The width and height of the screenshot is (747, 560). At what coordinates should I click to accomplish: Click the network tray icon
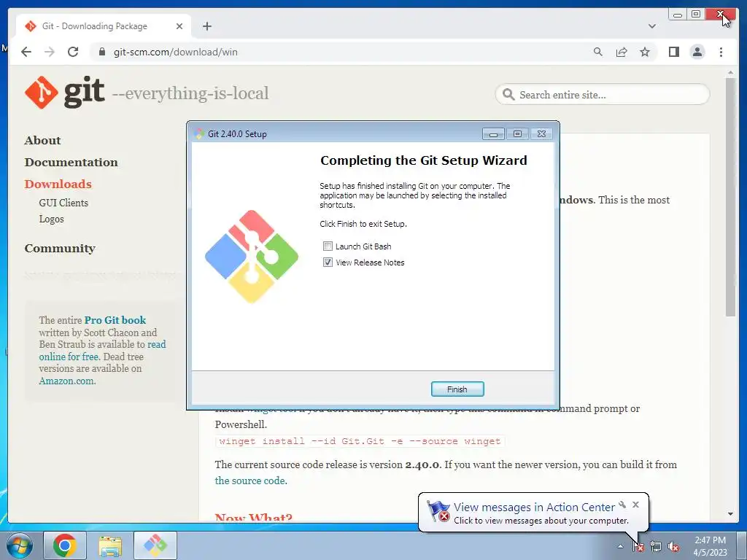pos(656,547)
